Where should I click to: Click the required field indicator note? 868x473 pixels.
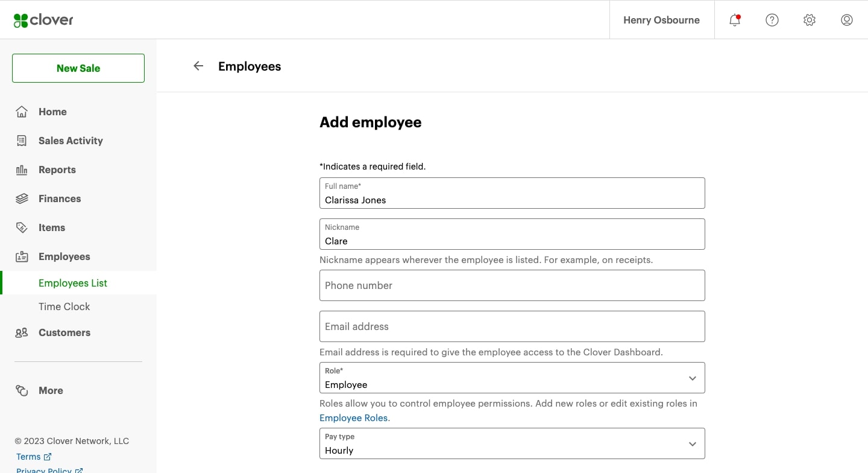373,167
